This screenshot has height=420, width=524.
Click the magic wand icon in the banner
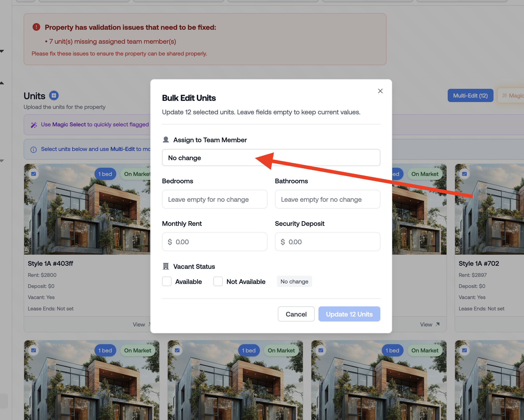click(34, 125)
